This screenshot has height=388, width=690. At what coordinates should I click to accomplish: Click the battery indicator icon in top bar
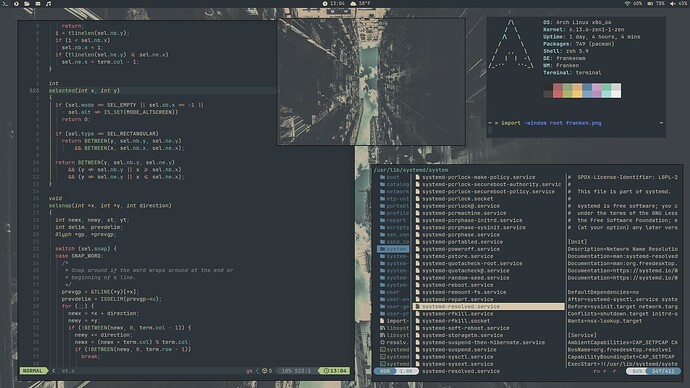[x=650, y=4]
